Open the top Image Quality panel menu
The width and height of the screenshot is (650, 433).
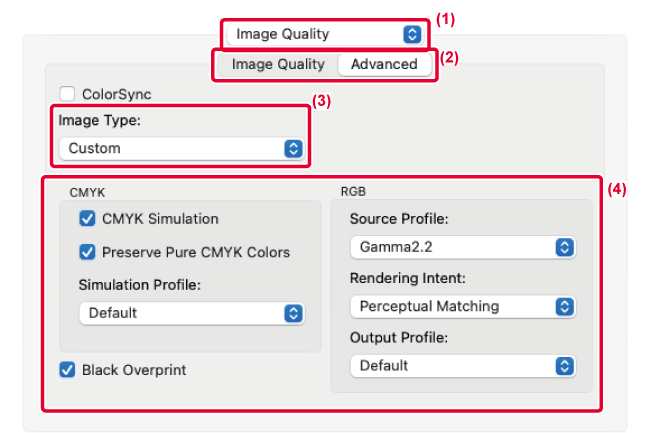(325, 34)
